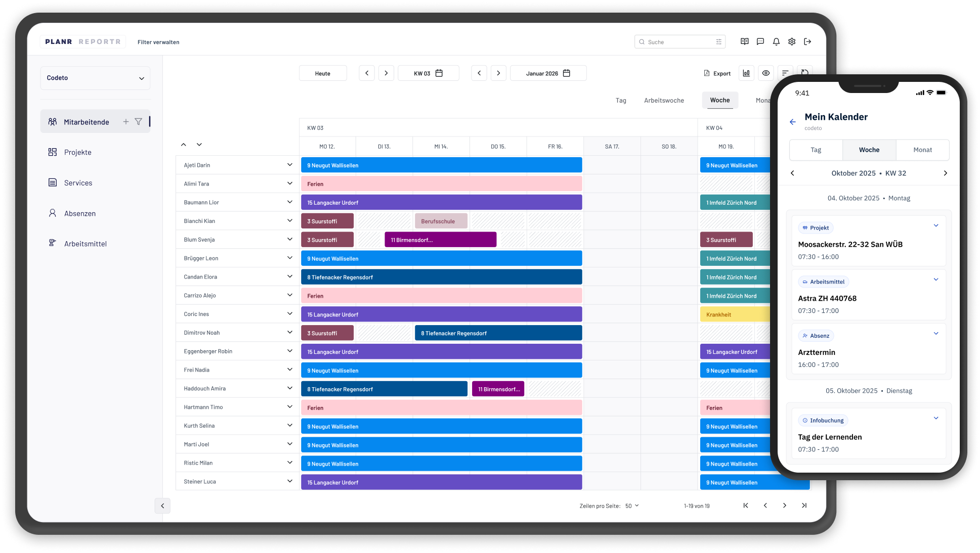This screenshot has height=553, width=980.
Task: Open the documentation book icon
Action: coord(745,42)
